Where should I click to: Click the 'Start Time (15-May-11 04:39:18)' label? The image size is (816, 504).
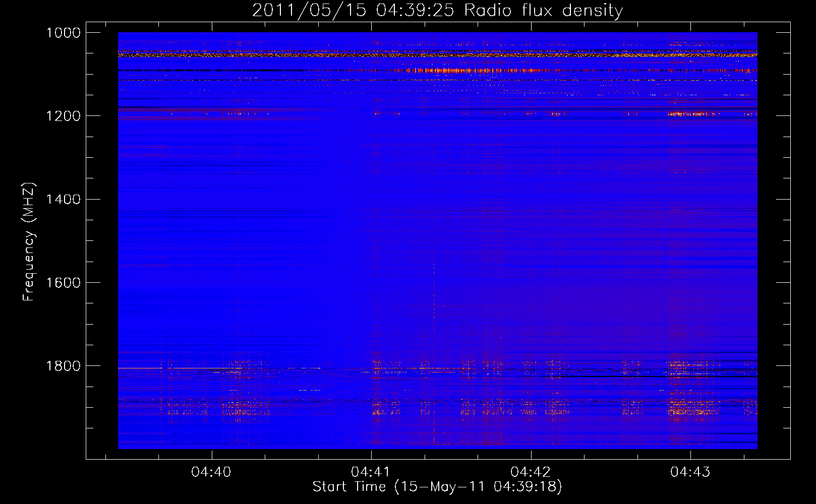[x=437, y=487]
